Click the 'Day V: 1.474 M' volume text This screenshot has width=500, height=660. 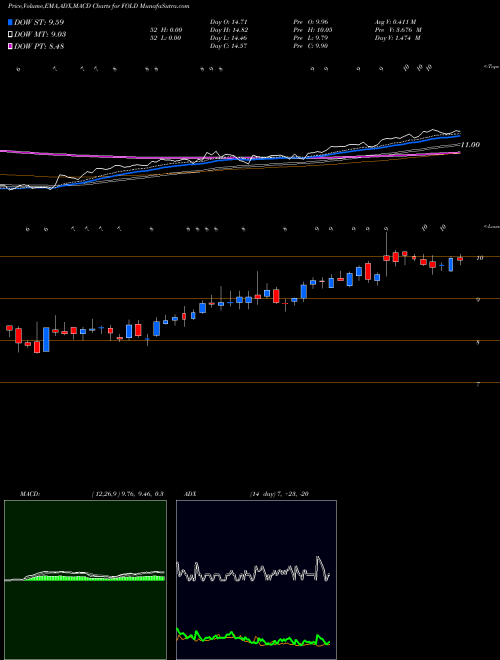[x=397, y=38]
